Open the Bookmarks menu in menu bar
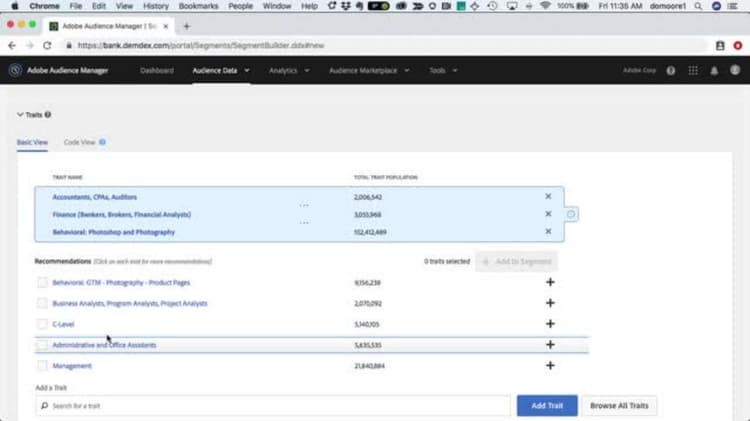750x421 pixels. click(199, 6)
